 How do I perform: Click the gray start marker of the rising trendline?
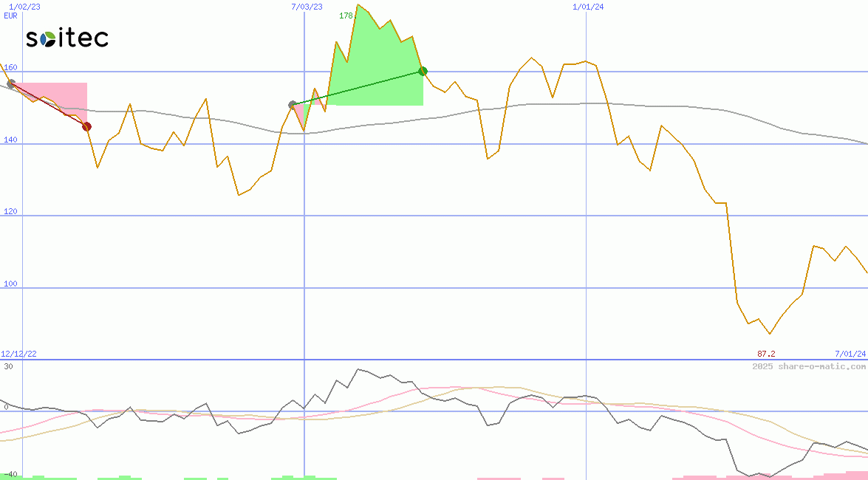point(291,105)
